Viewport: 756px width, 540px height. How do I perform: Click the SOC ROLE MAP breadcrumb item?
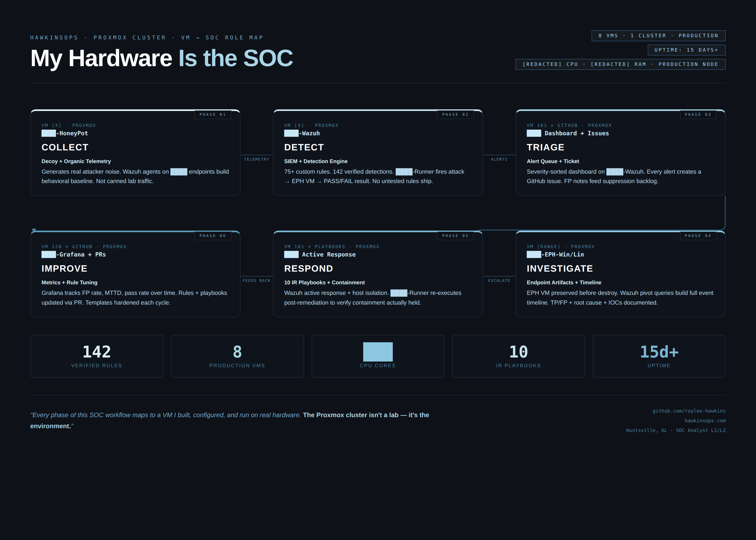point(234,37)
